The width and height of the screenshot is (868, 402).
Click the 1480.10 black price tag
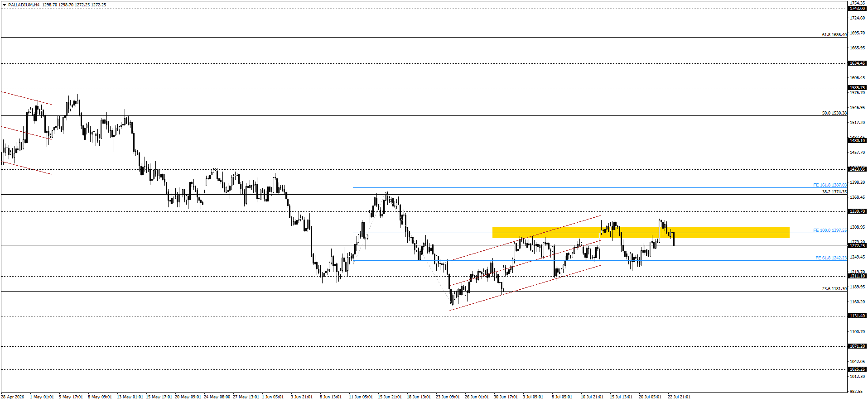857,141
